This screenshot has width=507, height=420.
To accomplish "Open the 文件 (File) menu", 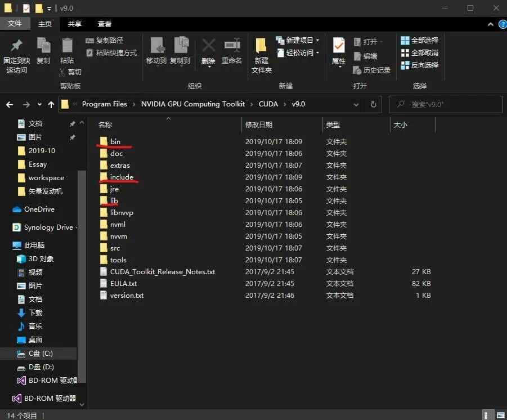I will (x=16, y=24).
